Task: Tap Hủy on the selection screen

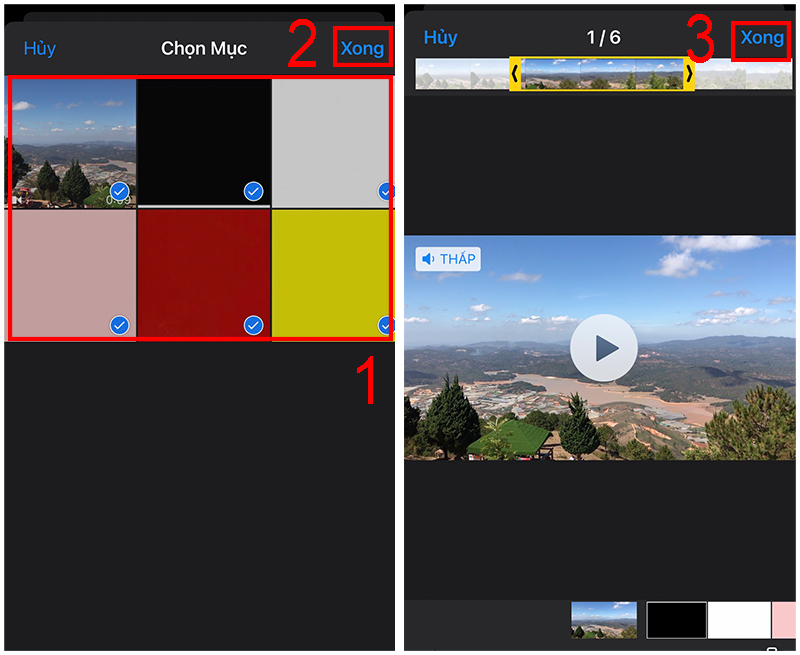Action: point(40,48)
